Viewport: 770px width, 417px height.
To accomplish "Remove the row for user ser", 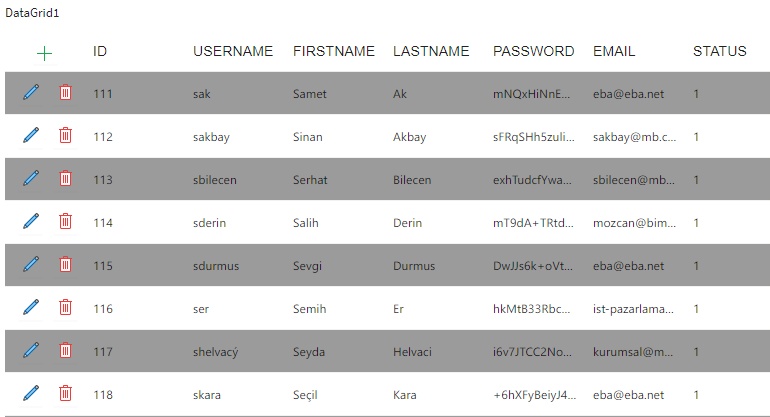I will (x=65, y=308).
